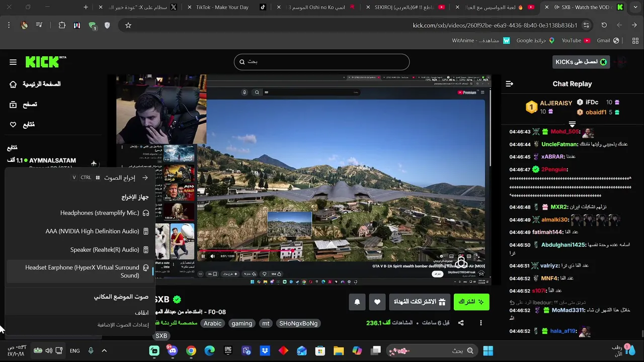Pause the VOD playback

203,256
